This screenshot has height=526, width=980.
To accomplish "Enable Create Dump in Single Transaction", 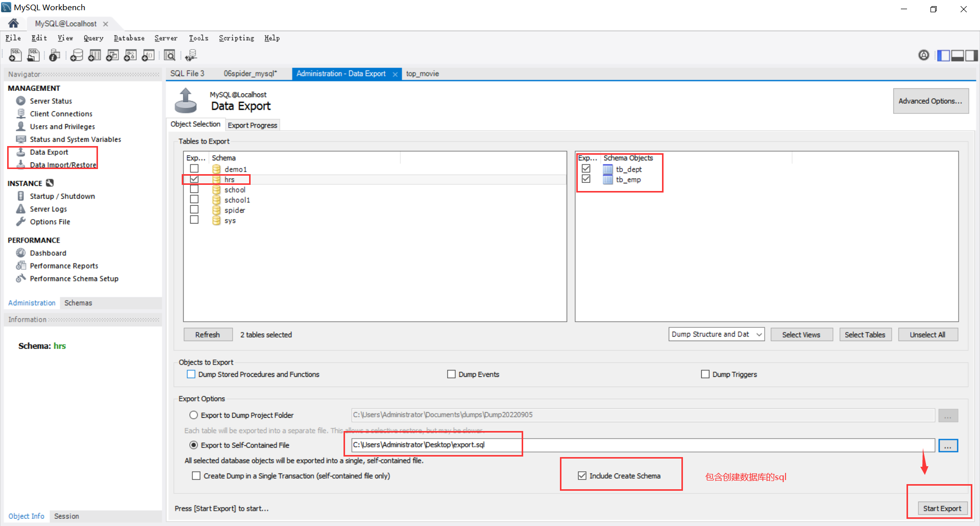I will (x=196, y=475).
